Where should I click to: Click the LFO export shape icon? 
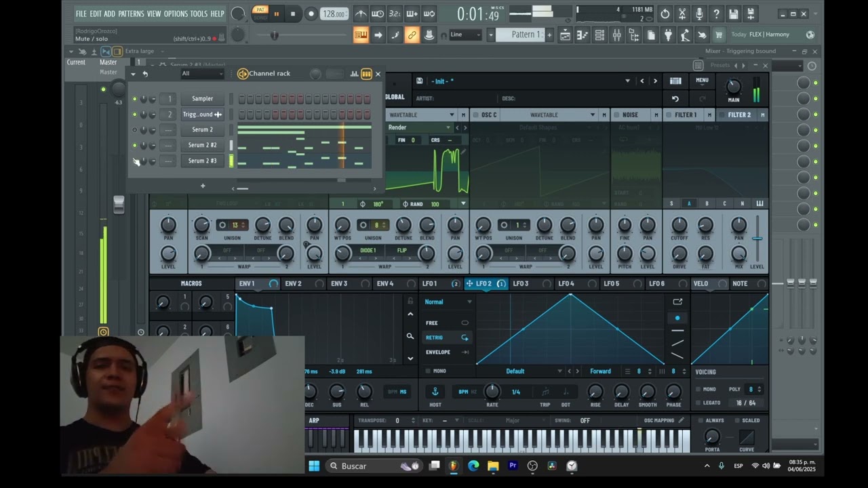[x=677, y=302]
